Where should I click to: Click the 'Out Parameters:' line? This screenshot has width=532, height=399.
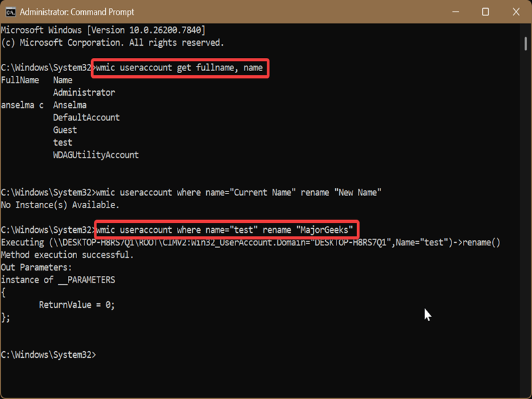pyautogui.click(x=37, y=267)
